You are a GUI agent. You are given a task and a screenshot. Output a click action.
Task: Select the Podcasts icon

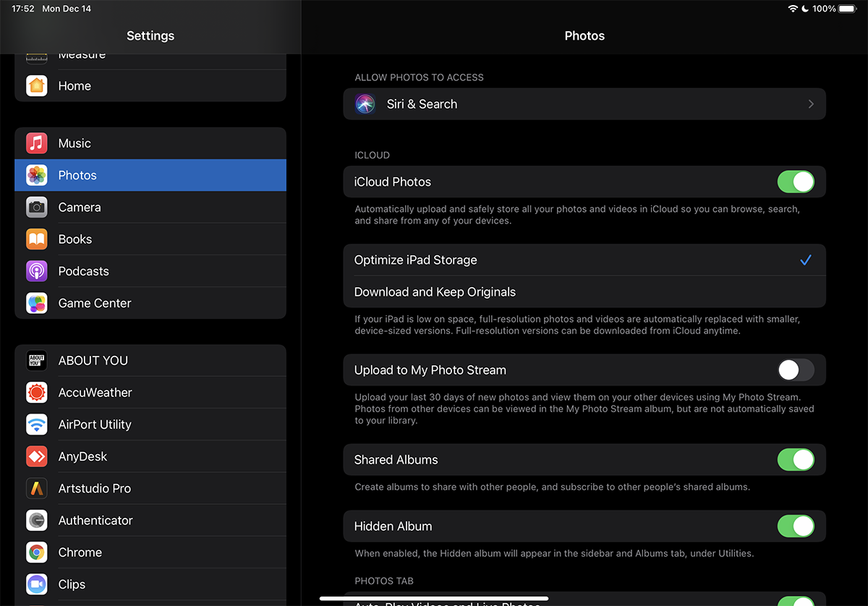pyautogui.click(x=37, y=271)
